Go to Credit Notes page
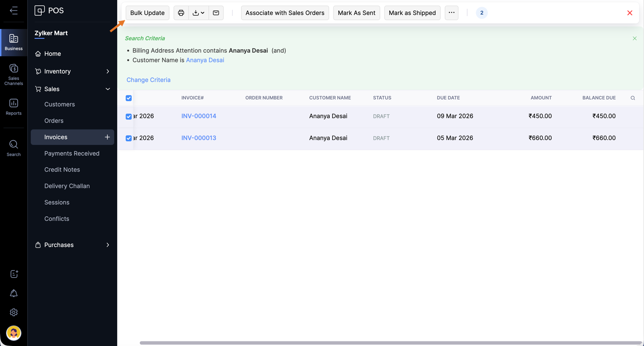 pyautogui.click(x=62, y=169)
